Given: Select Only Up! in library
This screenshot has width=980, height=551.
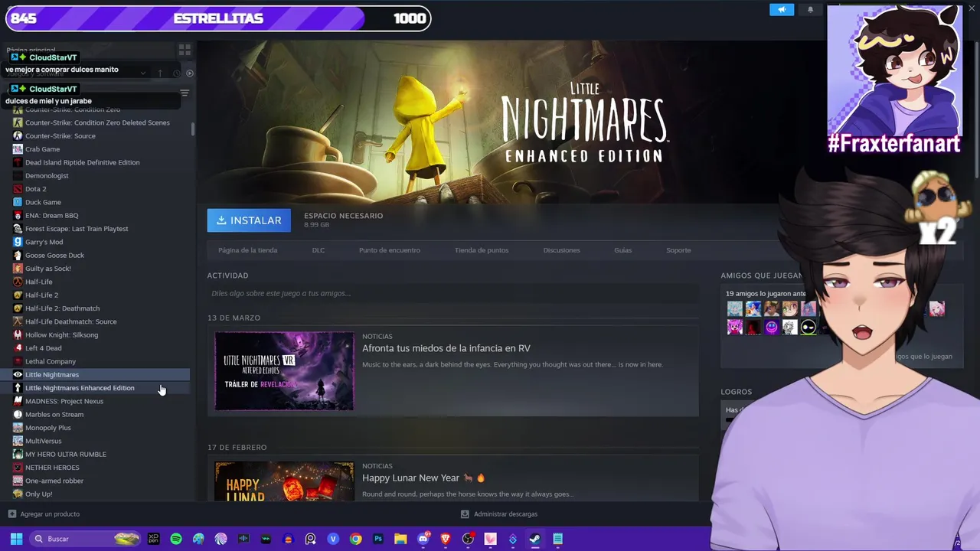Looking at the screenshot, I should (38, 494).
